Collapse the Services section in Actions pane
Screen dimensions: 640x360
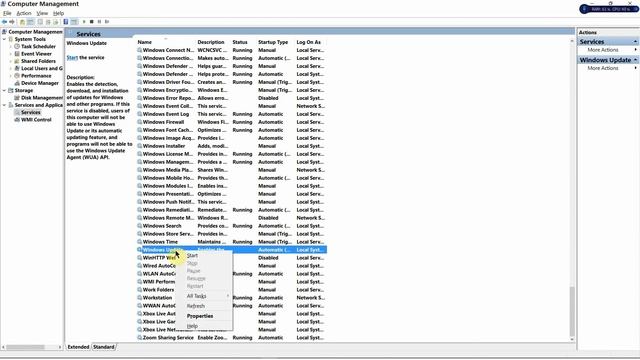635,42
